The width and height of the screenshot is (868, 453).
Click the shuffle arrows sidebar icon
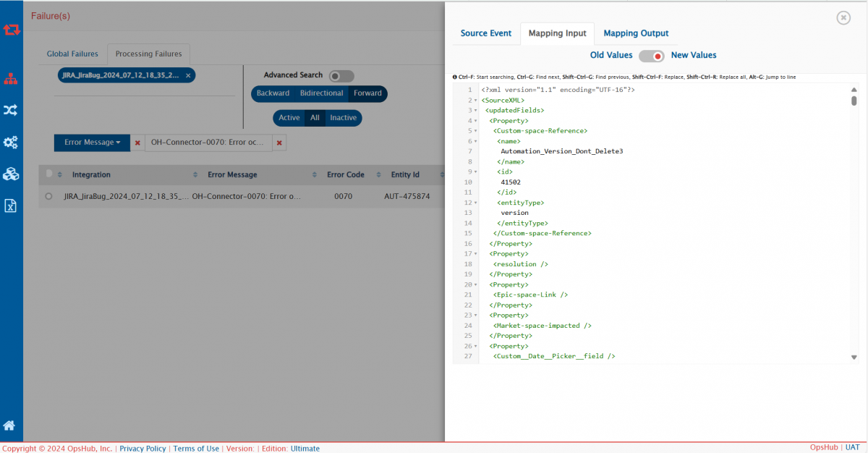pyautogui.click(x=11, y=110)
